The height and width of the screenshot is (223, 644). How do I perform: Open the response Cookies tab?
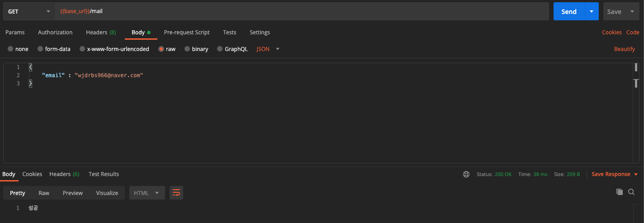[32, 174]
